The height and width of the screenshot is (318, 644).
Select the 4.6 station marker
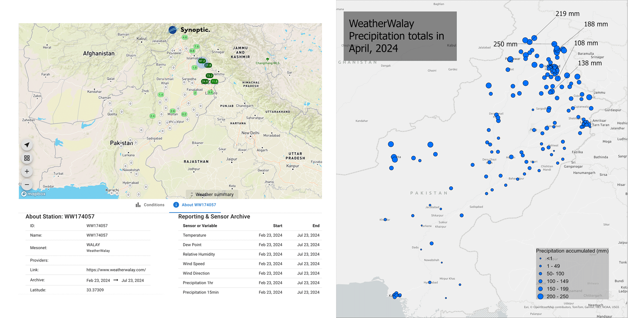185,37
